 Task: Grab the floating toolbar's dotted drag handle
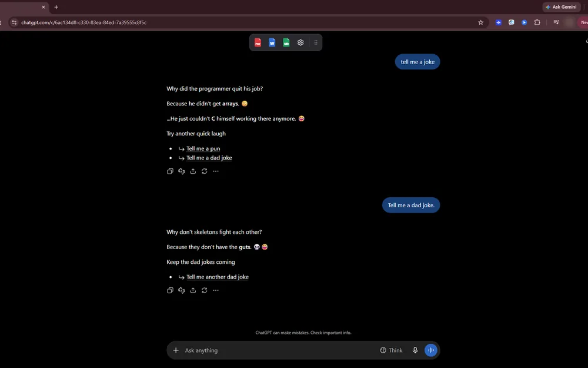pyautogui.click(x=316, y=42)
